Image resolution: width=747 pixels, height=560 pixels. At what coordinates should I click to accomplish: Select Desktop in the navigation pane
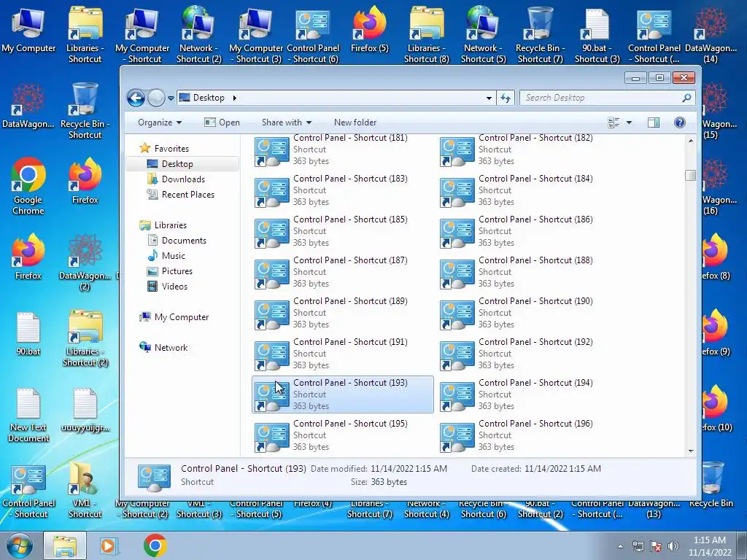177,164
